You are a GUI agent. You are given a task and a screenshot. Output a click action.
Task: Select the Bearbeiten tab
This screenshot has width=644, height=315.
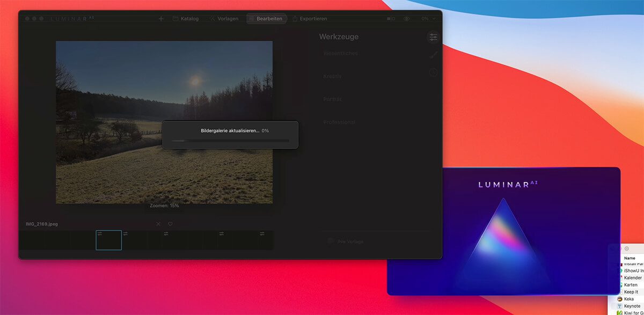click(266, 18)
